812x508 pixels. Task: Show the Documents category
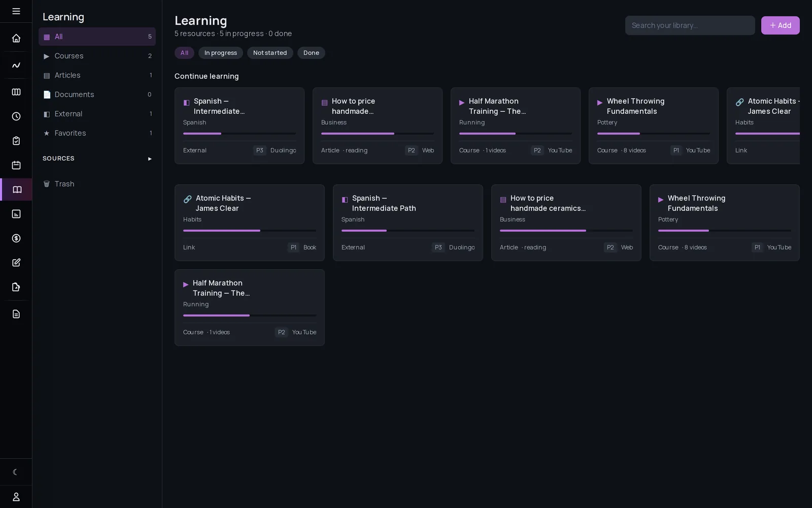[x=97, y=94]
